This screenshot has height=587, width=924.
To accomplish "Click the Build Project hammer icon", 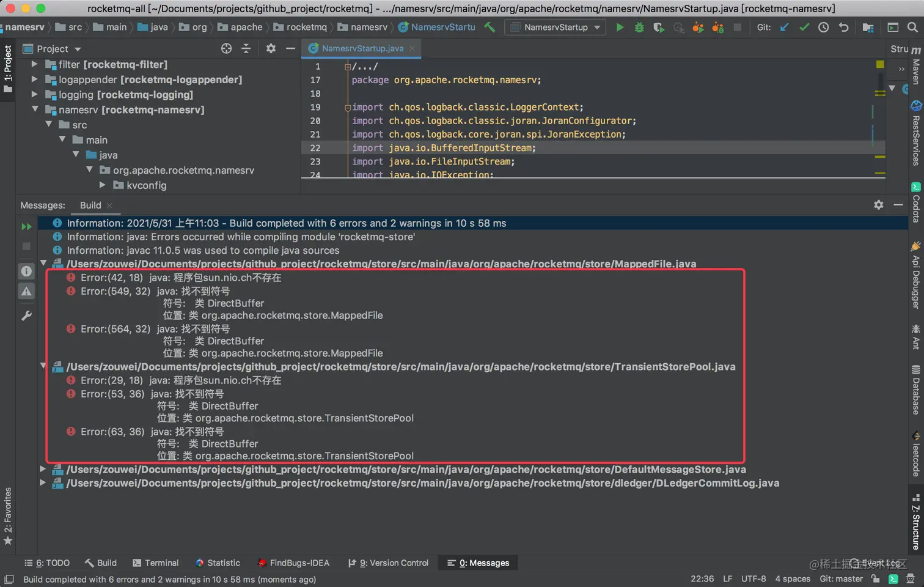I will coord(490,27).
